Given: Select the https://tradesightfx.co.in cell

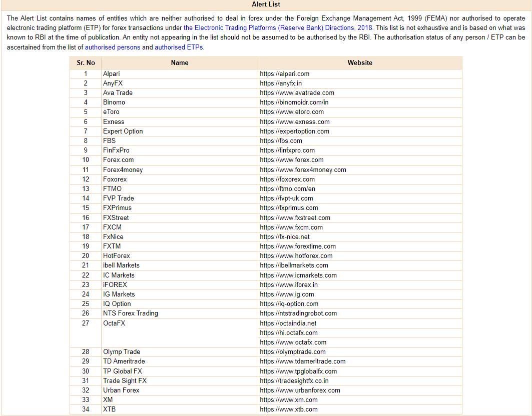Looking at the screenshot, I should tap(360, 380).
